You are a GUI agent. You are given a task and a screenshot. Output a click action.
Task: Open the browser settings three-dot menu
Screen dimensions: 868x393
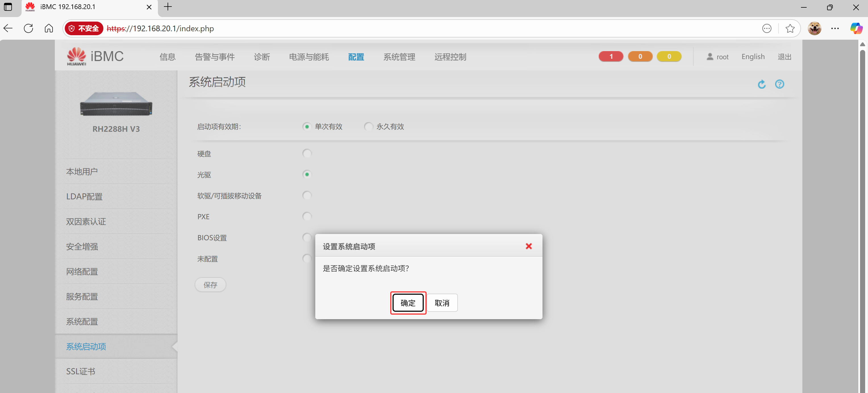[x=835, y=29]
